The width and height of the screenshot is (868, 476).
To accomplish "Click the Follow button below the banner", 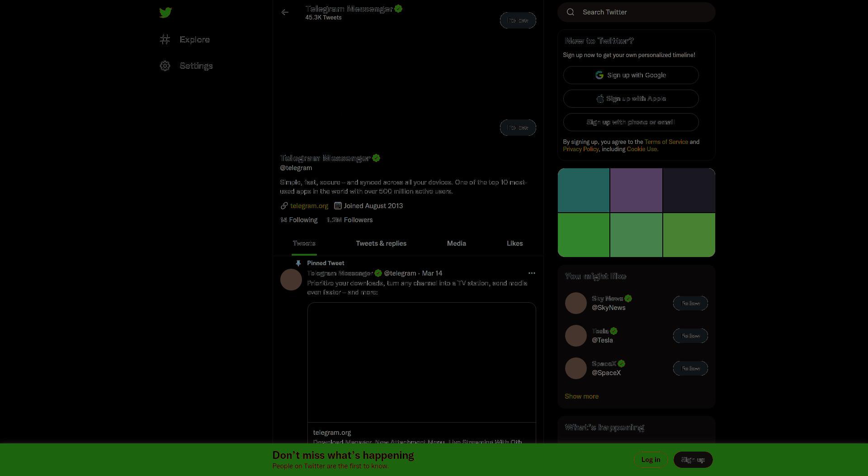I will click(518, 128).
